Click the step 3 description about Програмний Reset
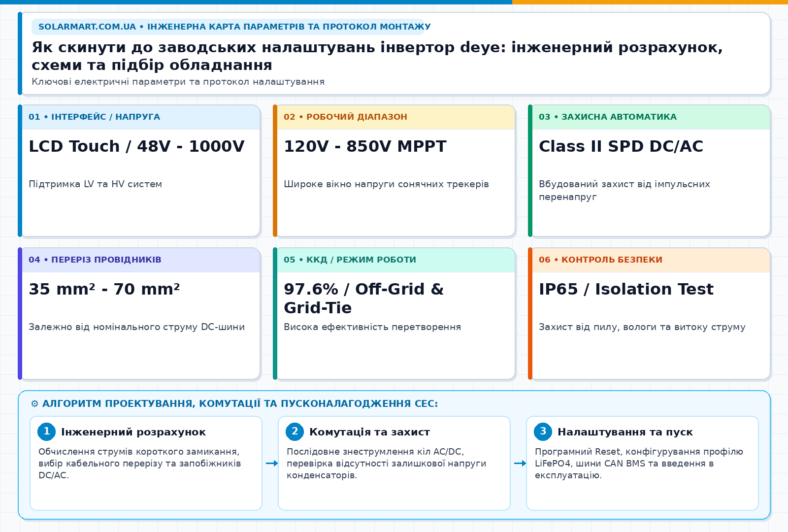Screen dimensions: 788x532 [639, 464]
